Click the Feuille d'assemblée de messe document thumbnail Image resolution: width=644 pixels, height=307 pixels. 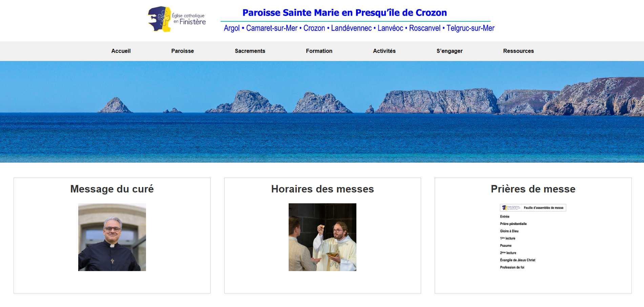pos(533,237)
